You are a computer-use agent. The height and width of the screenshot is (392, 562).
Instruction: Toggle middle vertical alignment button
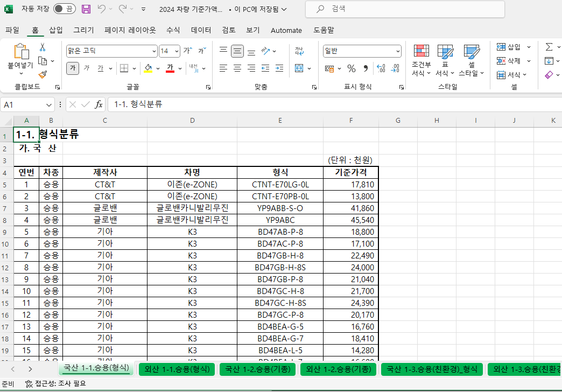pyautogui.click(x=237, y=51)
